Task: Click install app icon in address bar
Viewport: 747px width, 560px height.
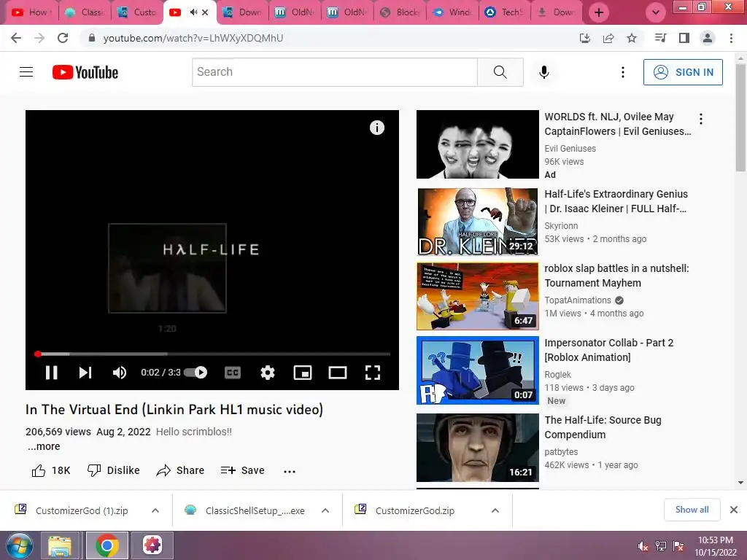Action: point(584,38)
